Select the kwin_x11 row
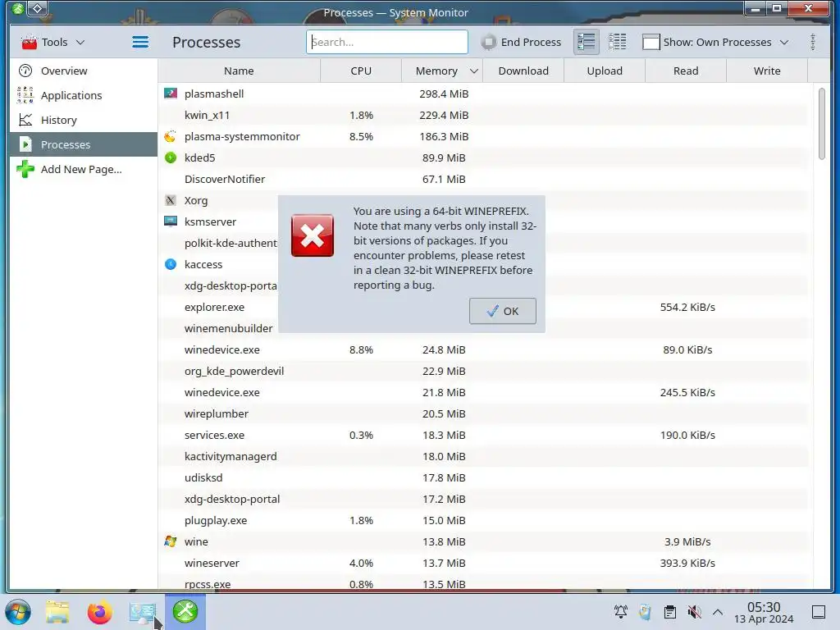This screenshot has width=840, height=630. point(483,115)
